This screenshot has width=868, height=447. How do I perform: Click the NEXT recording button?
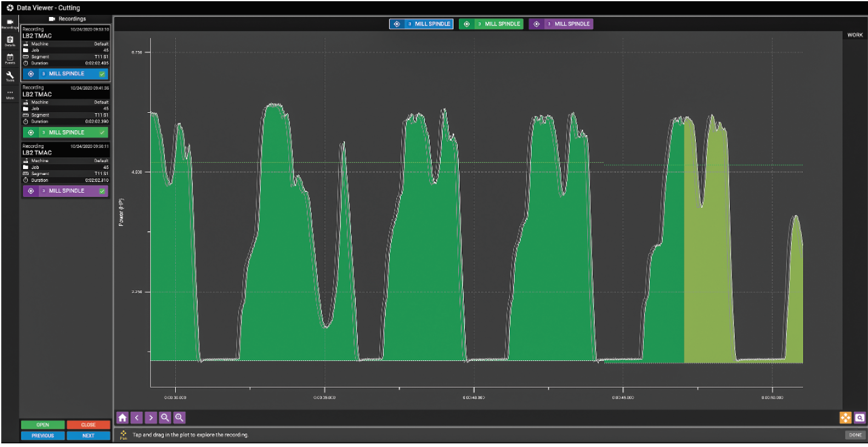(x=88, y=435)
